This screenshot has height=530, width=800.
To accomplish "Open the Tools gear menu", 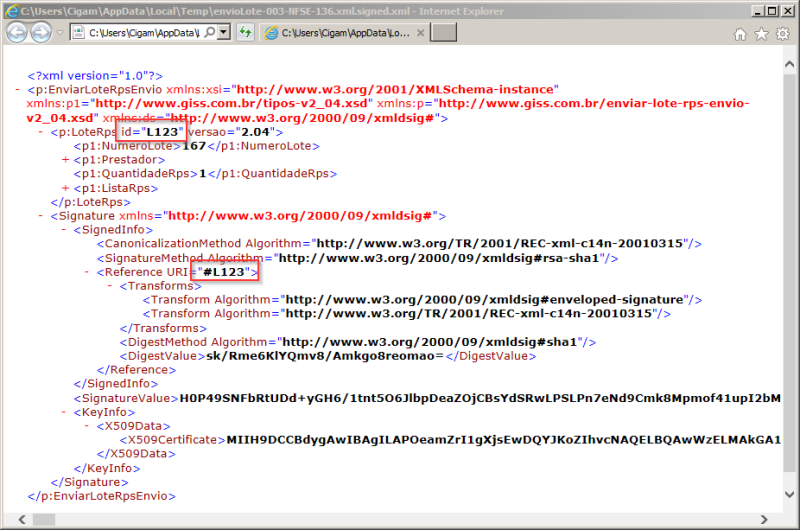I will [783, 34].
